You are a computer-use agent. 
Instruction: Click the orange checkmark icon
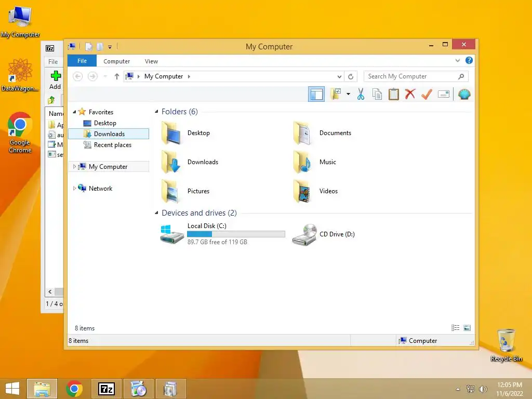(x=427, y=94)
